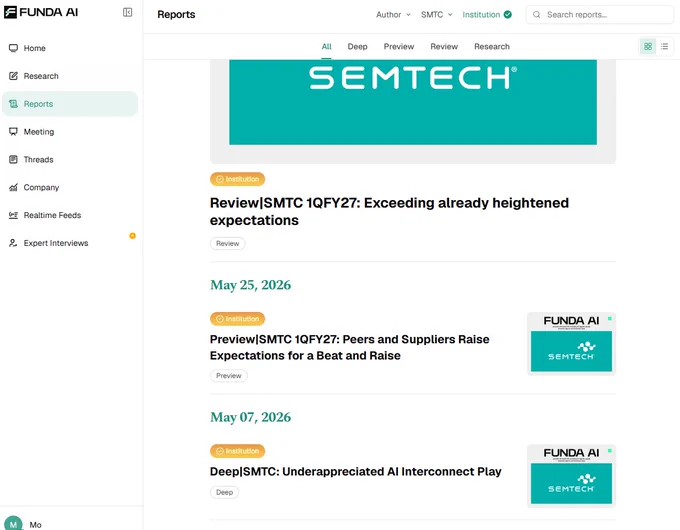Viewport: 680px width, 530px height.
Task: Click the Reports icon in sidebar
Action: (x=13, y=104)
